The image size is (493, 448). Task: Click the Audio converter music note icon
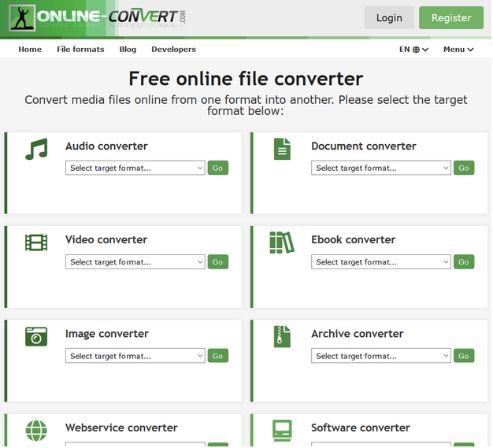(x=36, y=149)
